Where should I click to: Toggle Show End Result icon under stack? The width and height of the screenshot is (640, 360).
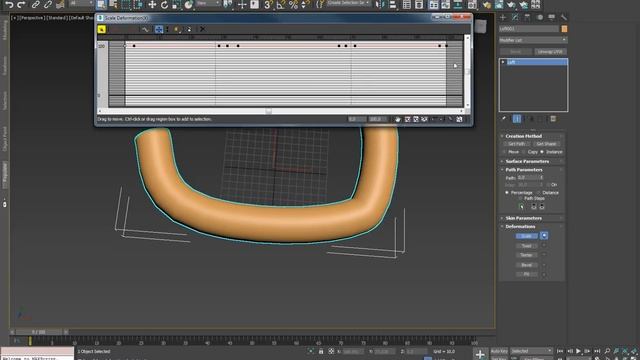tap(517, 119)
